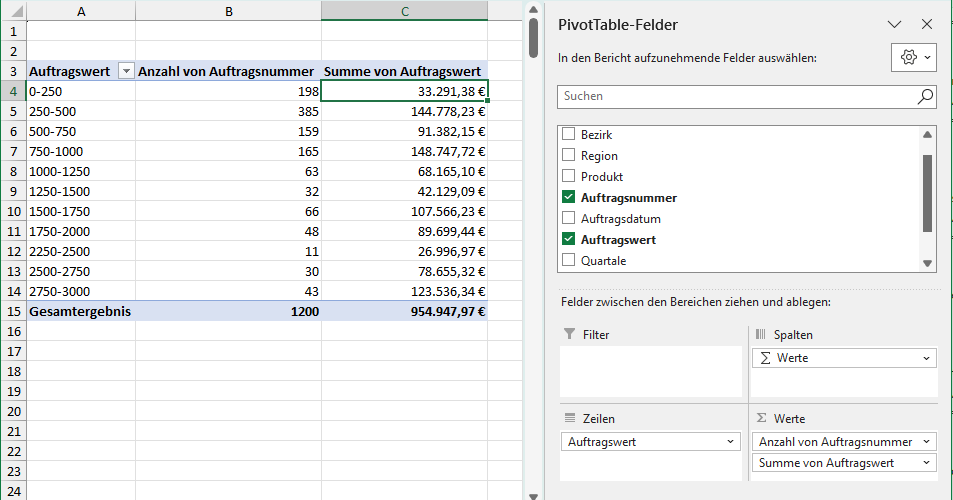Image resolution: width=953 pixels, height=500 pixels.
Task: Click the Spalten area columns icon
Action: tap(760, 335)
